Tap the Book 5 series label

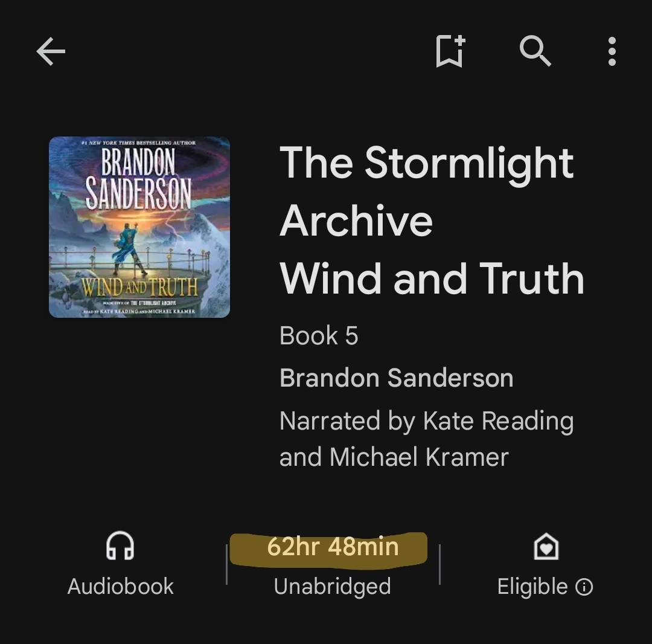pyautogui.click(x=319, y=335)
